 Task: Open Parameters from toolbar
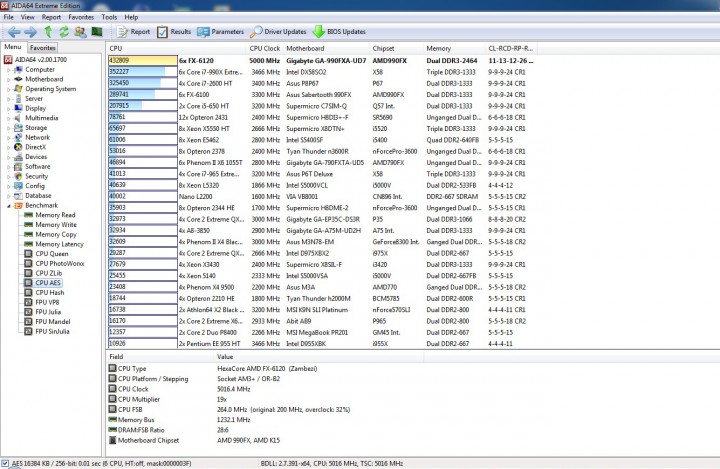[220, 32]
